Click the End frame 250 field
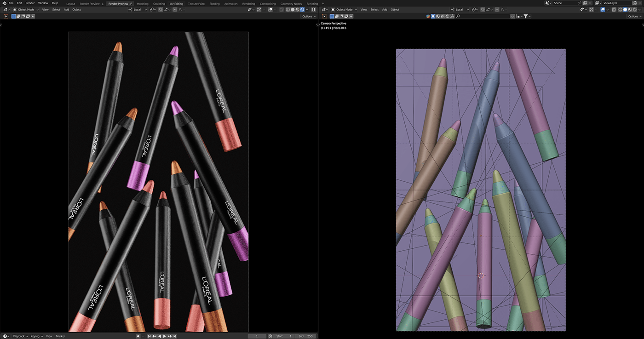The image size is (644, 339). point(306,336)
